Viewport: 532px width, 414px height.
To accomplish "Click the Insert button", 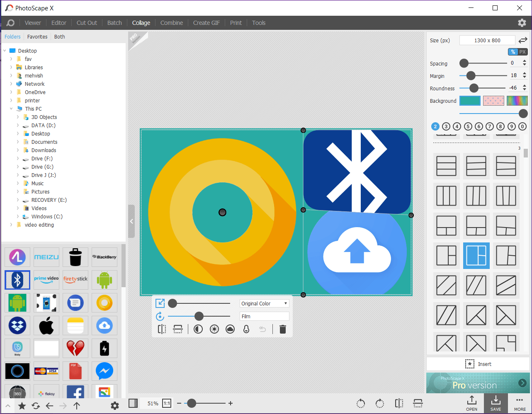I will coord(478,364).
